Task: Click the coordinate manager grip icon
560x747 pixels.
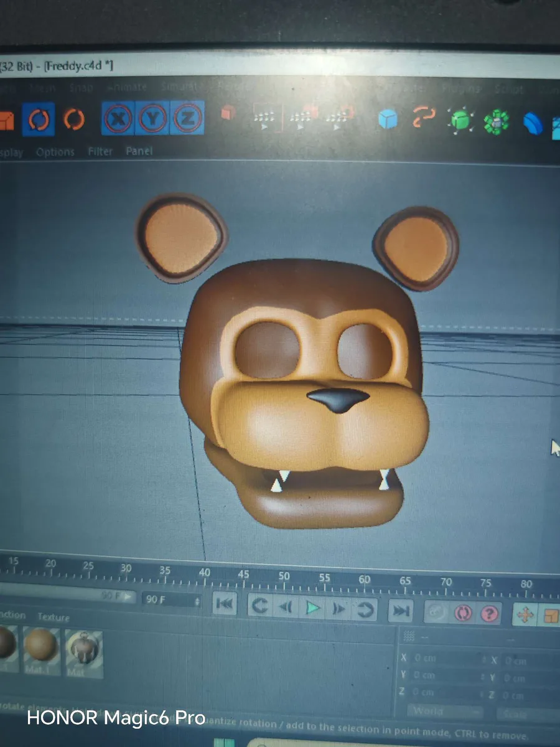Action: 409,636
